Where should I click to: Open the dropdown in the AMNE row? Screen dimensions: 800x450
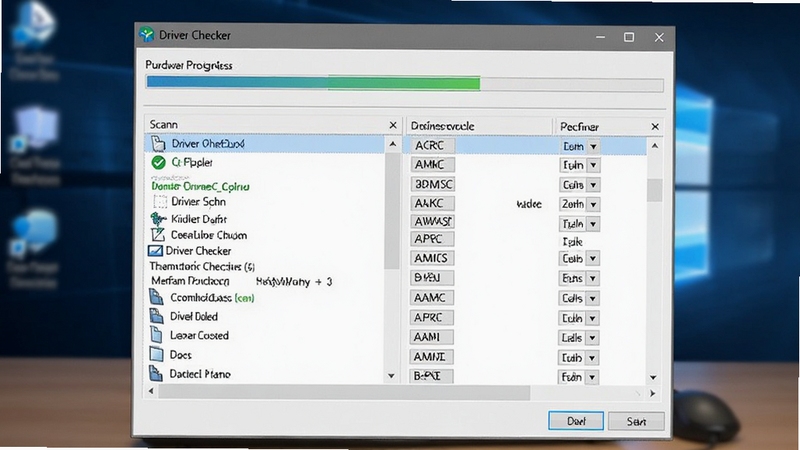click(592, 358)
